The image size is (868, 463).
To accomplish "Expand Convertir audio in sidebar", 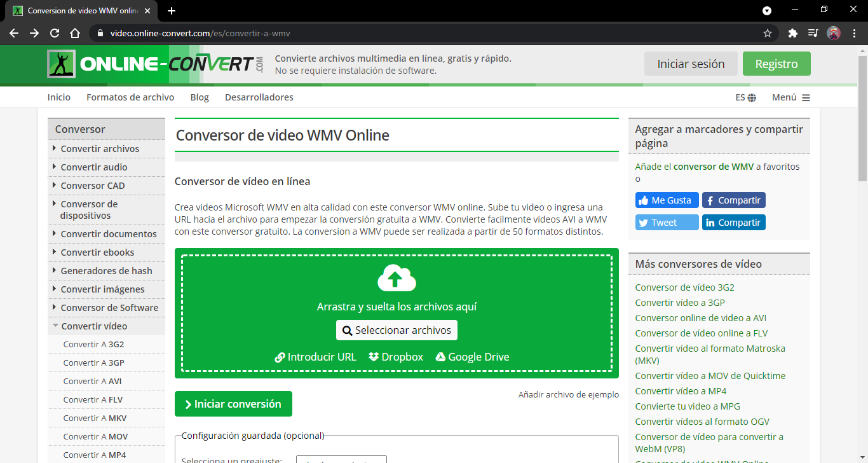I will (x=106, y=167).
